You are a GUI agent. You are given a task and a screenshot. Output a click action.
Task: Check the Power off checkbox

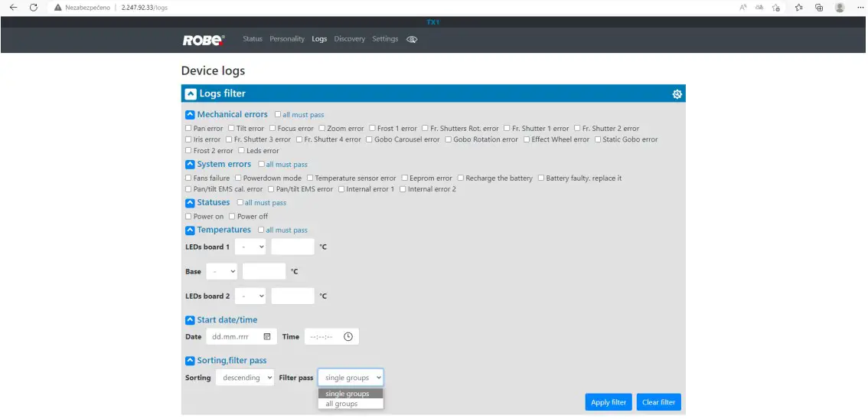tap(232, 217)
